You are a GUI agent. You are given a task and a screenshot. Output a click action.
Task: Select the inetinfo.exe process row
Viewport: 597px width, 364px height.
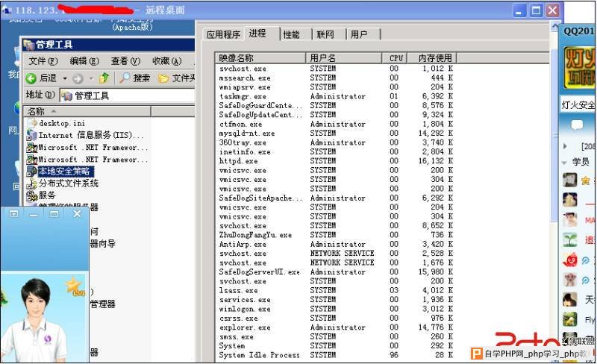click(x=336, y=151)
